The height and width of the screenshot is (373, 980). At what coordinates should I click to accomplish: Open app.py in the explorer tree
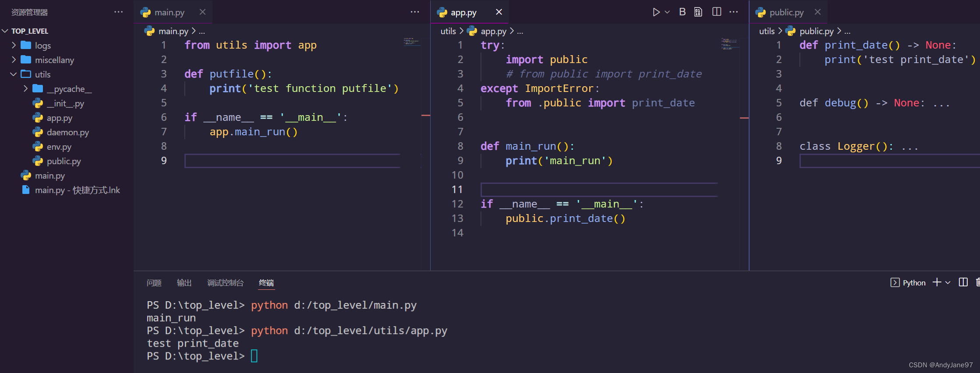tap(60, 118)
